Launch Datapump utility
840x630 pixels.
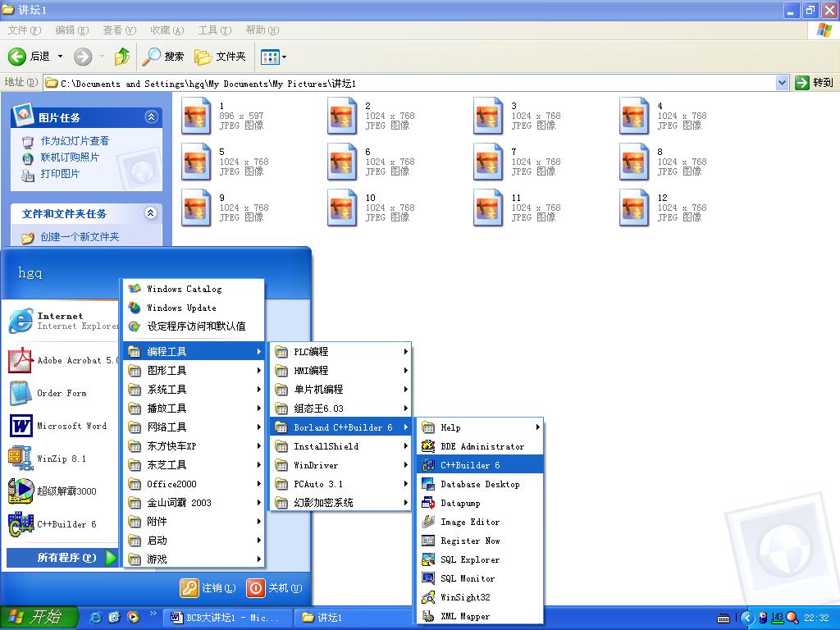pos(479,503)
